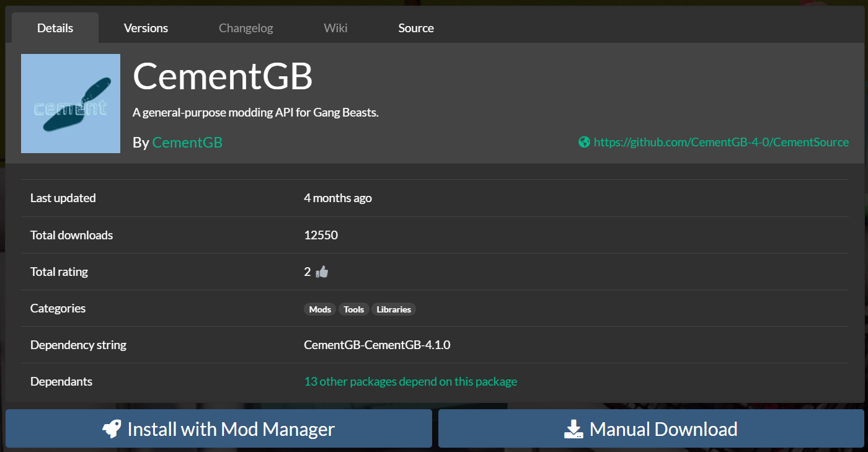Click Install with Mod Manager button

[219, 428]
